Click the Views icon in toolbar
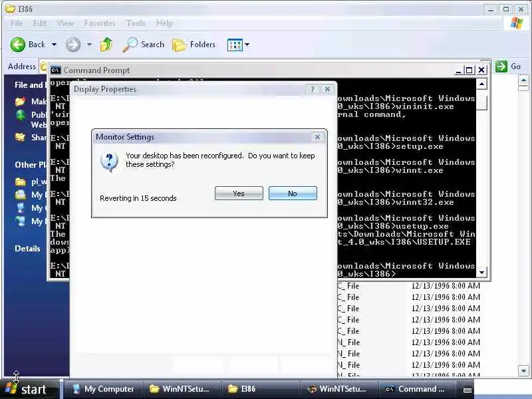The image size is (532, 399). 235,45
